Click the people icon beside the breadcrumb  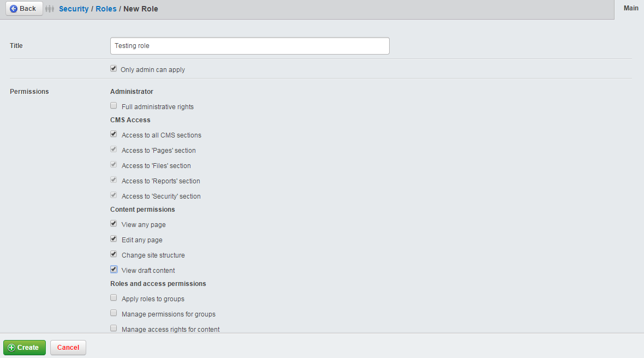(50, 8)
